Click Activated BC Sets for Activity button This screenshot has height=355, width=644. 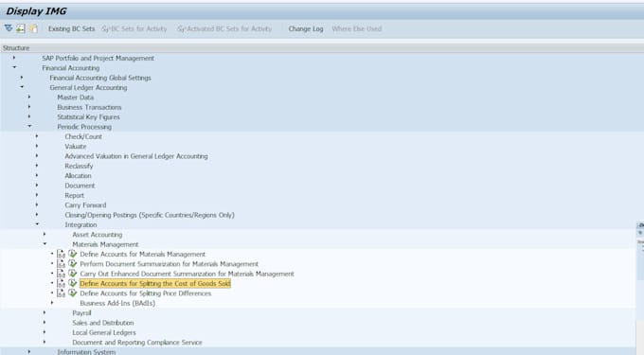coord(224,28)
